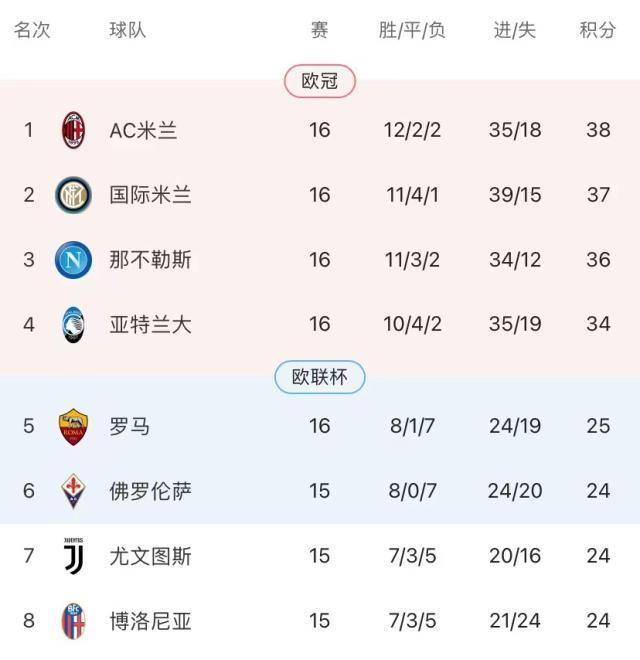This screenshot has width=640, height=660.
Task: Click AC米兰's 38 points value
Action: 598,130
